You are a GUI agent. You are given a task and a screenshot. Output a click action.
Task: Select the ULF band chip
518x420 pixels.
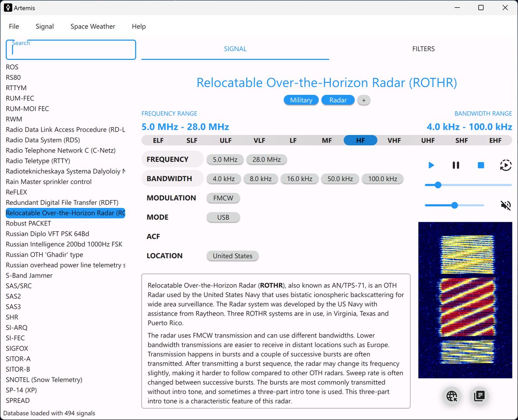226,140
